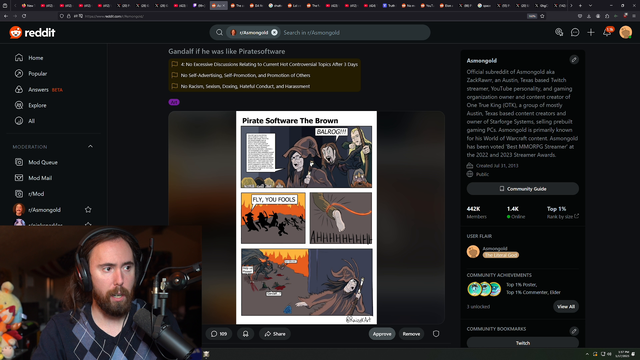Viewport: 640px width, 360px height.
Task: Click the system clock in taskbar
Action: 623,354
